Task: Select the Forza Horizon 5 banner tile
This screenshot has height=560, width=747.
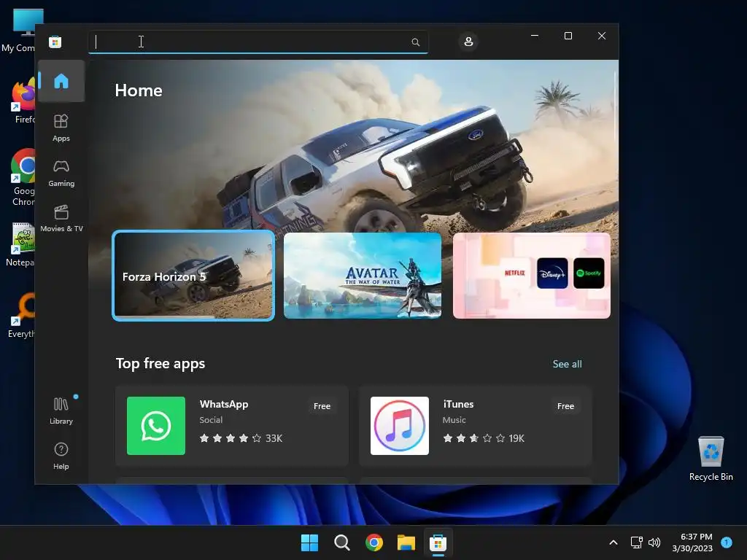Action: [x=193, y=276]
